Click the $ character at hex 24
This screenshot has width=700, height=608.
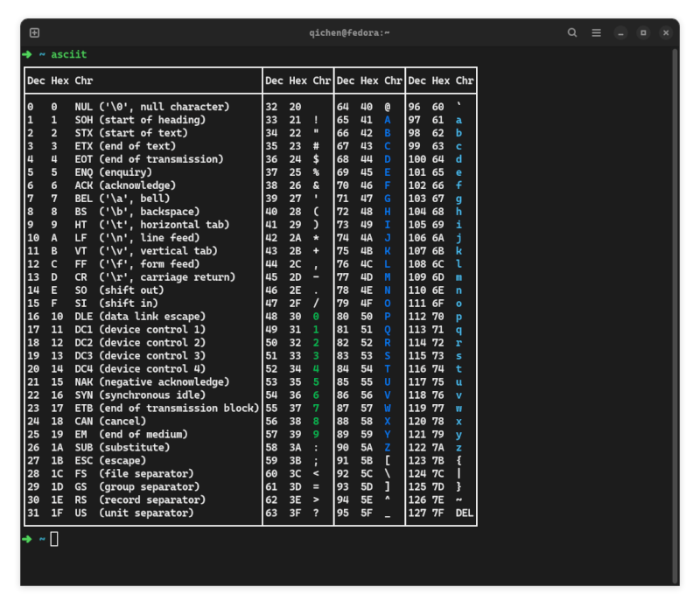point(316,159)
